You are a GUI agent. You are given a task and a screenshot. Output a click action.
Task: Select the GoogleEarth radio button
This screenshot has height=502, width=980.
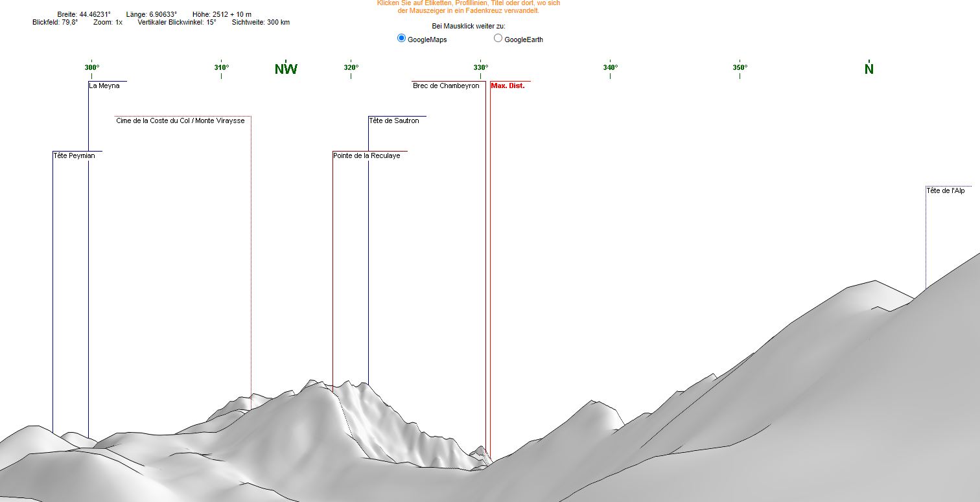click(498, 39)
